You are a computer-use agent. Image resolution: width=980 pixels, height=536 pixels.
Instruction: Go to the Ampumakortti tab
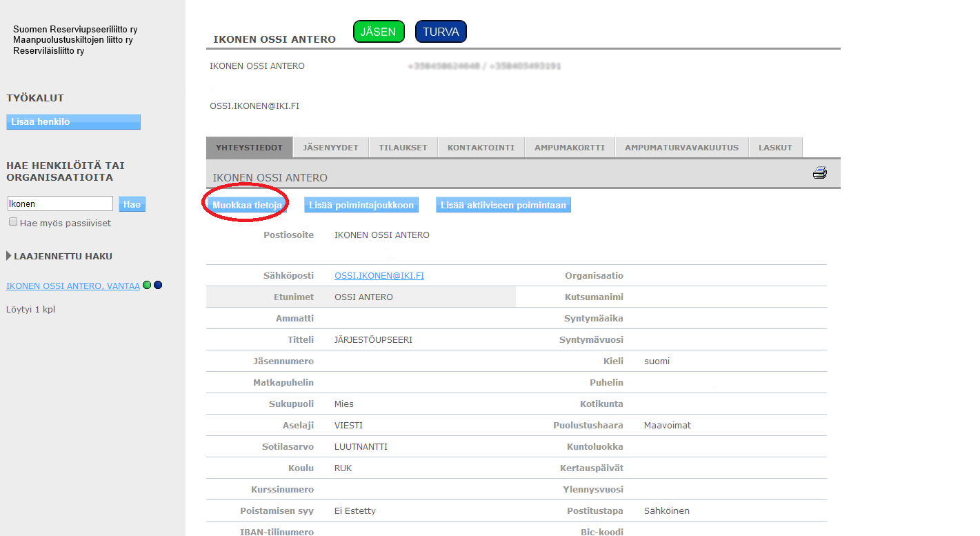tap(570, 148)
